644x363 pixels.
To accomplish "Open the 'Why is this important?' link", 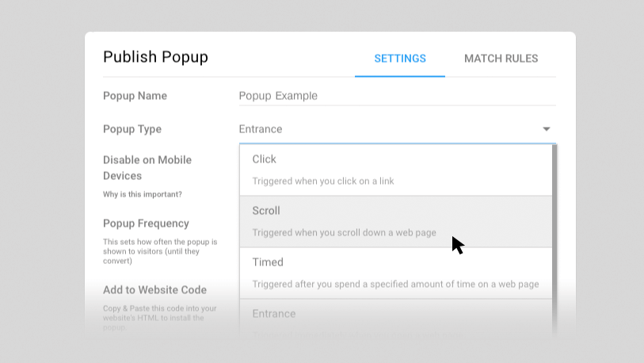I will (142, 194).
